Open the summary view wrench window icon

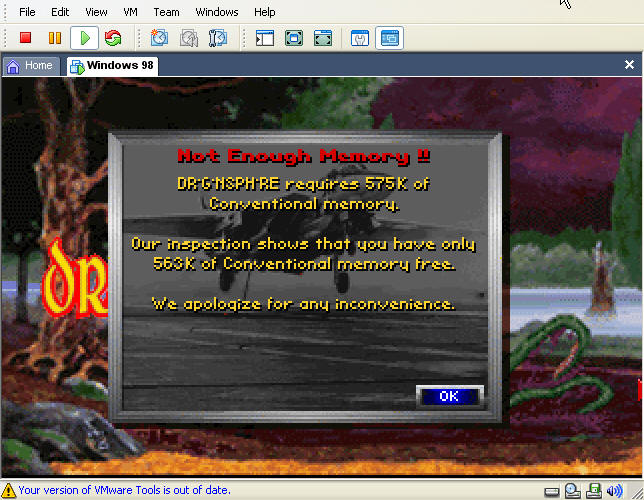pos(360,38)
